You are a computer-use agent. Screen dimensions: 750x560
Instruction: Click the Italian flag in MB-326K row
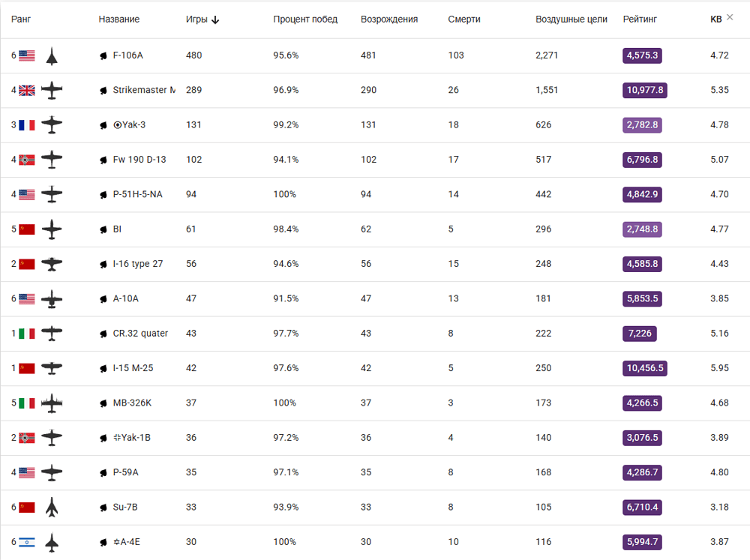pos(27,403)
